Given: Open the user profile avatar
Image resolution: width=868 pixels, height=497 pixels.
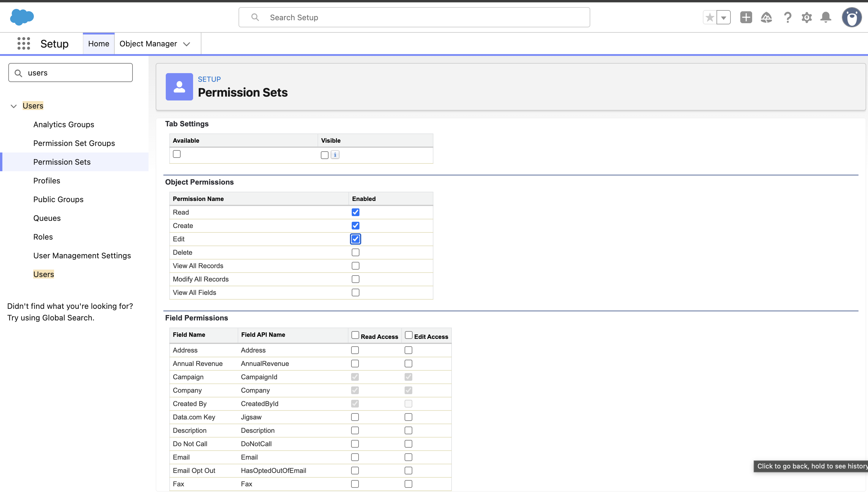Looking at the screenshot, I should [x=852, y=18].
